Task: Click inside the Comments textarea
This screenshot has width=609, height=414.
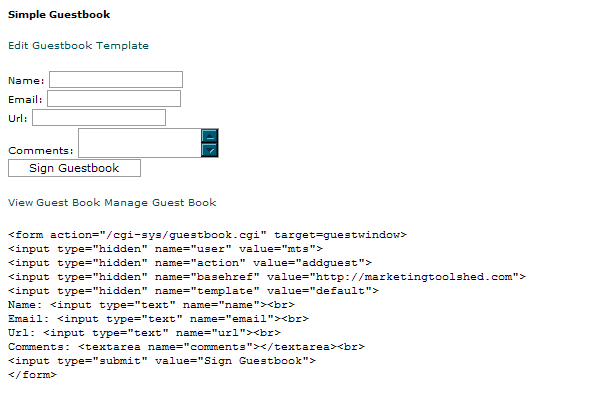Action: click(139, 143)
